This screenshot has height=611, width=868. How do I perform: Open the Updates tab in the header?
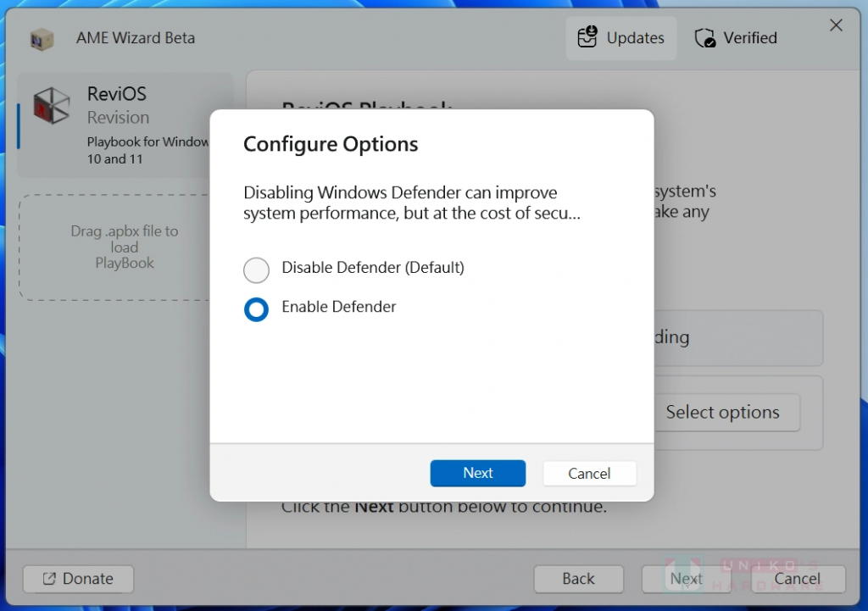pyautogui.click(x=621, y=38)
